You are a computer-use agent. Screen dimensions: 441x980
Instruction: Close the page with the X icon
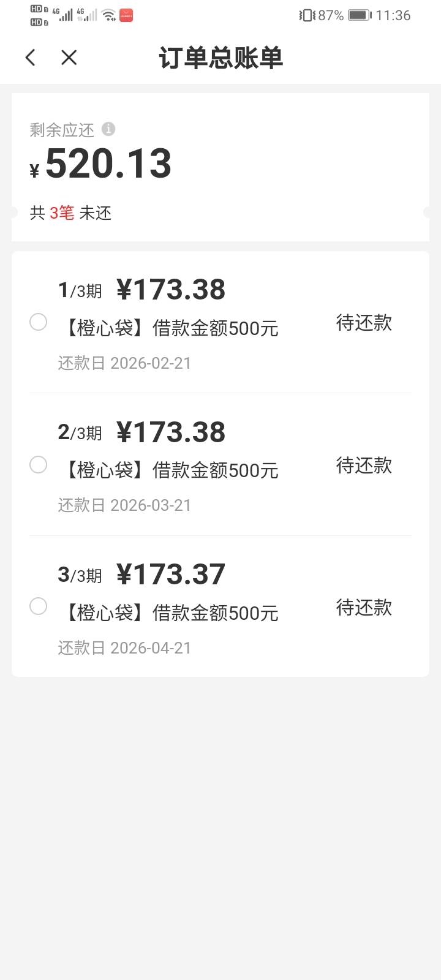click(x=69, y=58)
